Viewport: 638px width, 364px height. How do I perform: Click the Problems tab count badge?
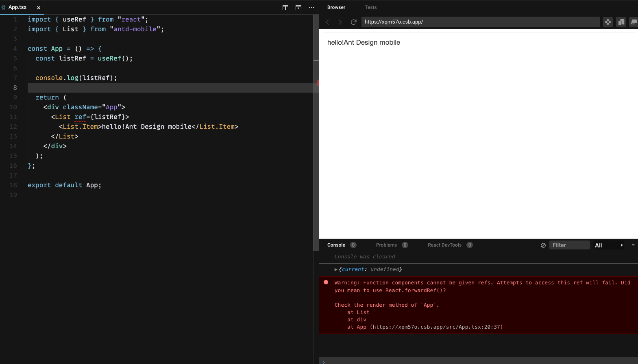405,245
